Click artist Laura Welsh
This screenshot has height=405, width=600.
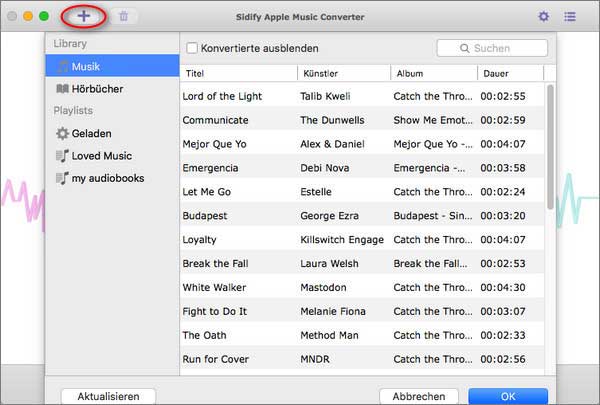[329, 263]
